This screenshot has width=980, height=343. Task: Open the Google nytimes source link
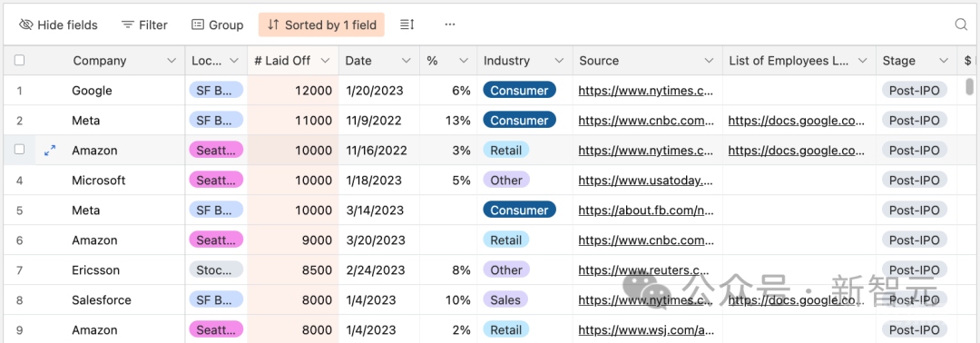click(x=646, y=91)
